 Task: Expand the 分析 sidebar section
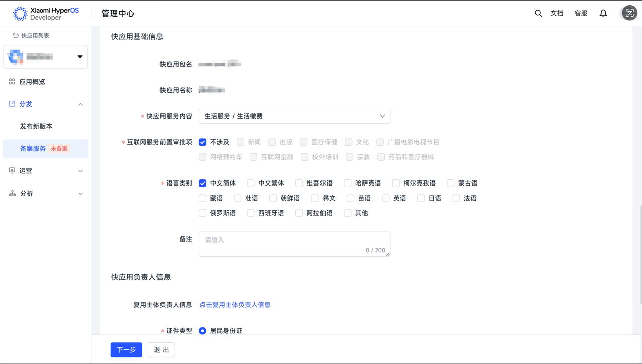pyautogui.click(x=45, y=194)
